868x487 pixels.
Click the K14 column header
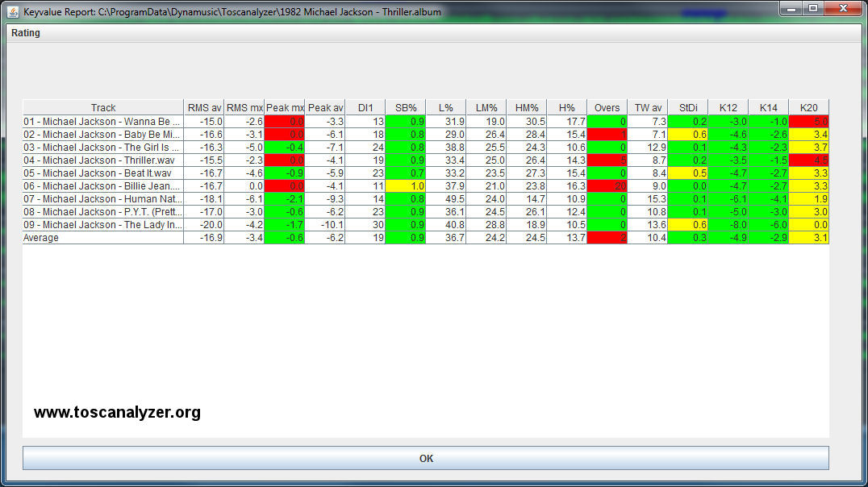pyautogui.click(x=768, y=108)
